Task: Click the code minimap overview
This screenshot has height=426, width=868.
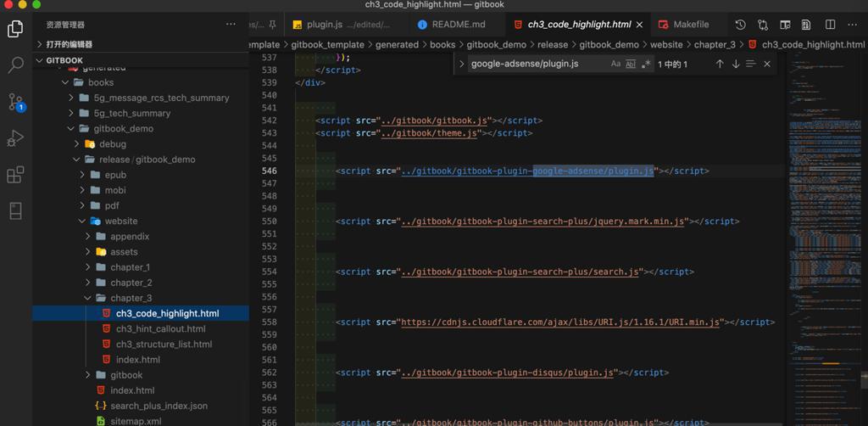Action: 824,238
